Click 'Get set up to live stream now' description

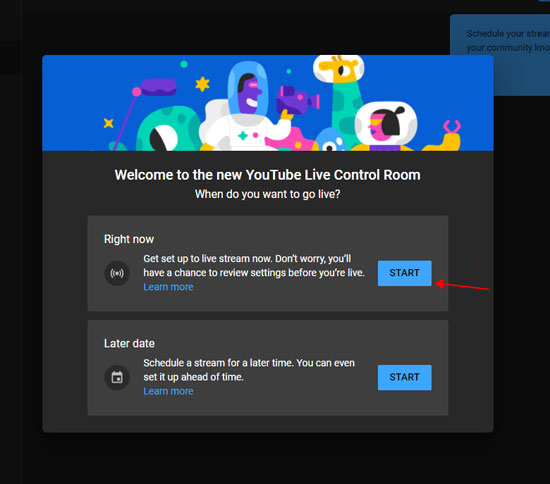click(254, 266)
